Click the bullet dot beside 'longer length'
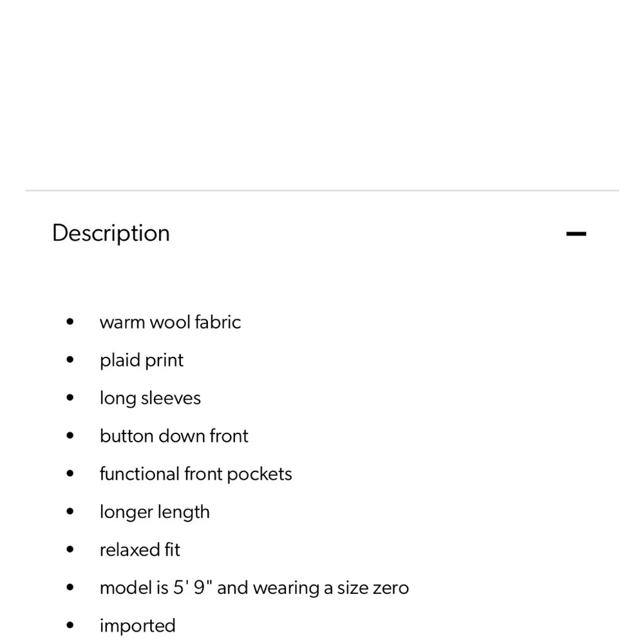This screenshot has height=644, width=644. coord(70,512)
